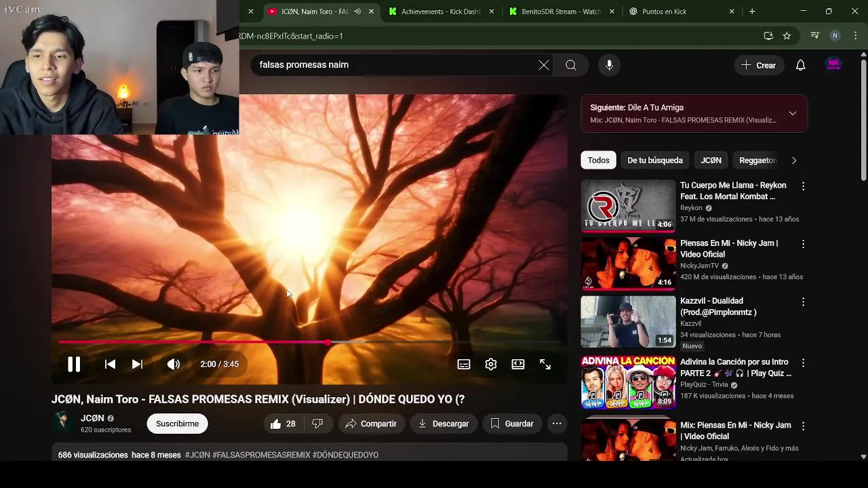Start voice search with microphone
The height and width of the screenshot is (488, 868).
coord(609,65)
